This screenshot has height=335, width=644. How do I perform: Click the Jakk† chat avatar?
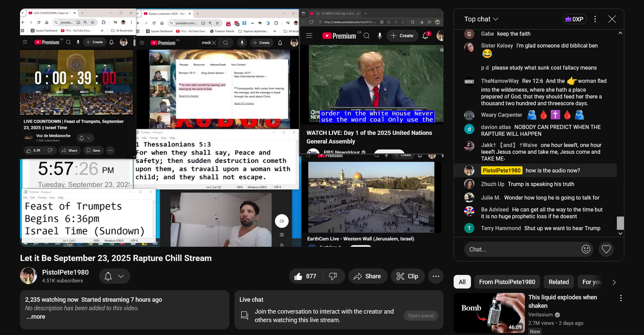coord(469,146)
